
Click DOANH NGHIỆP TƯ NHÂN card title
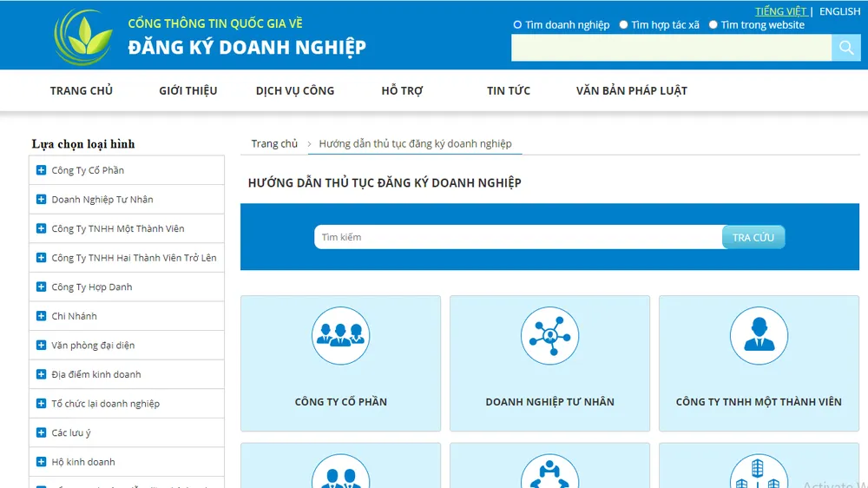(549, 402)
